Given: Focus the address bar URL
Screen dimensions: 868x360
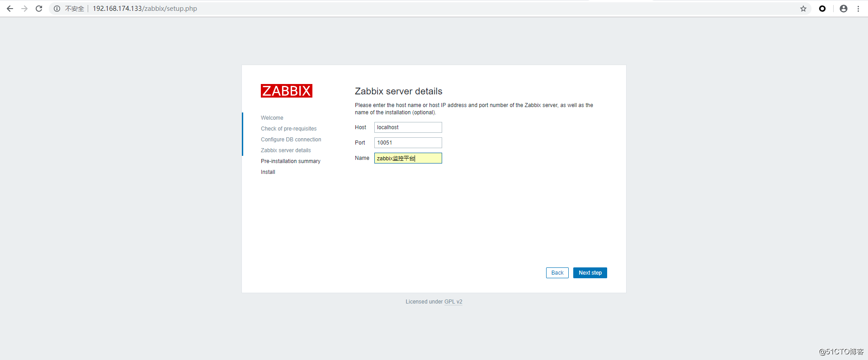Looking at the screenshot, I should (145, 9).
